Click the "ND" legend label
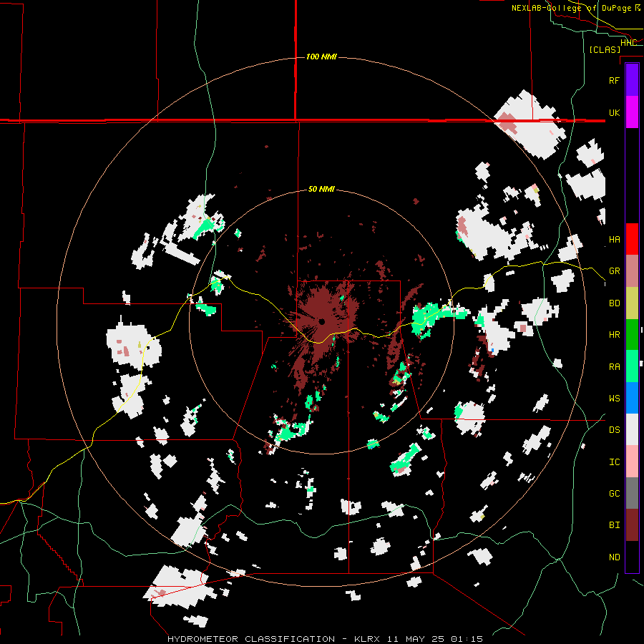 614,557
